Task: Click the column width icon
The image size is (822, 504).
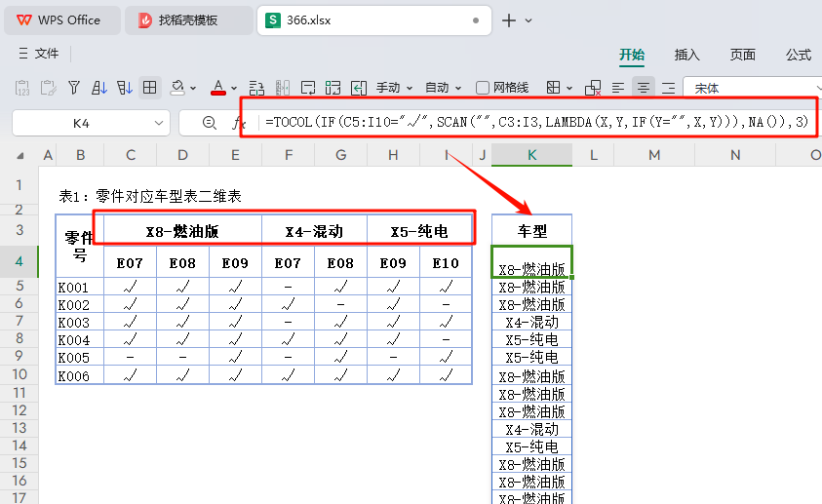Action: (x=282, y=88)
